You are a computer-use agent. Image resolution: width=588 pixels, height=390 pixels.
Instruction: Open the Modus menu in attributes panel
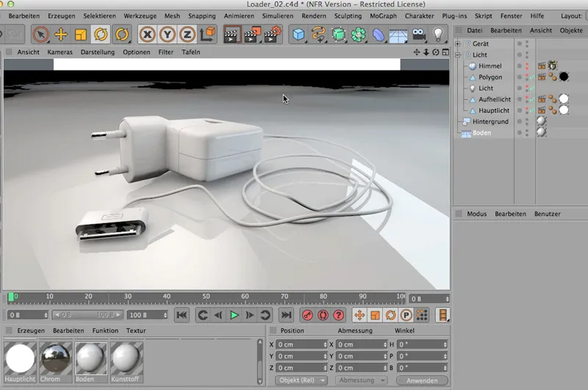[x=476, y=214]
